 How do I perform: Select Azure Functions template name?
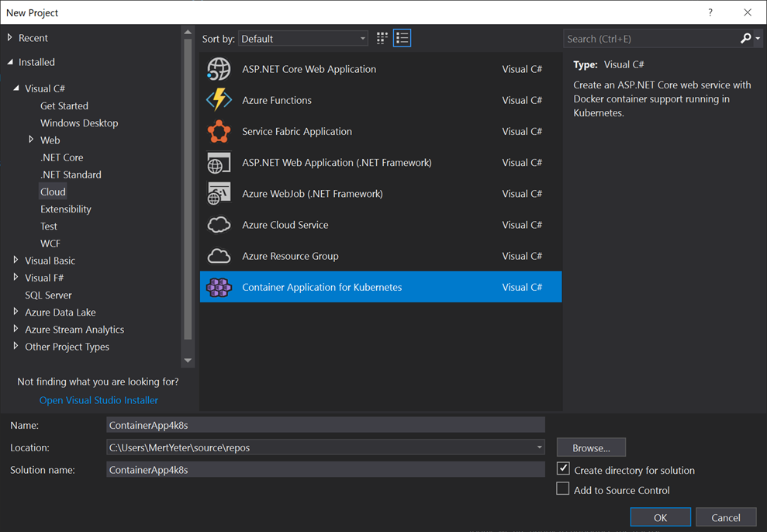tap(276, 100)
